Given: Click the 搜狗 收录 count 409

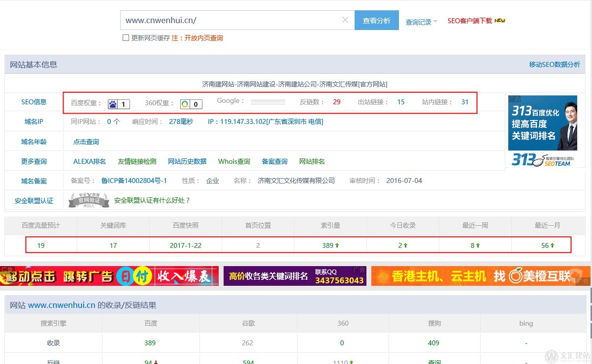Looking at the screenshot, I should 433,343.
